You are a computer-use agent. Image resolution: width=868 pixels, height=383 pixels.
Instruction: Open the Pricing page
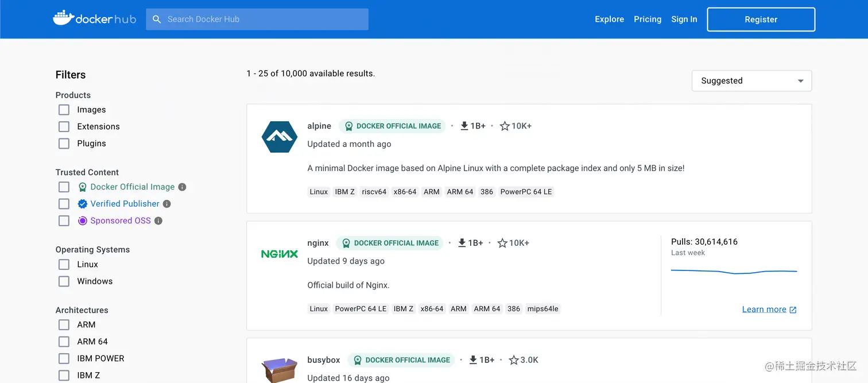coord(648,19)
